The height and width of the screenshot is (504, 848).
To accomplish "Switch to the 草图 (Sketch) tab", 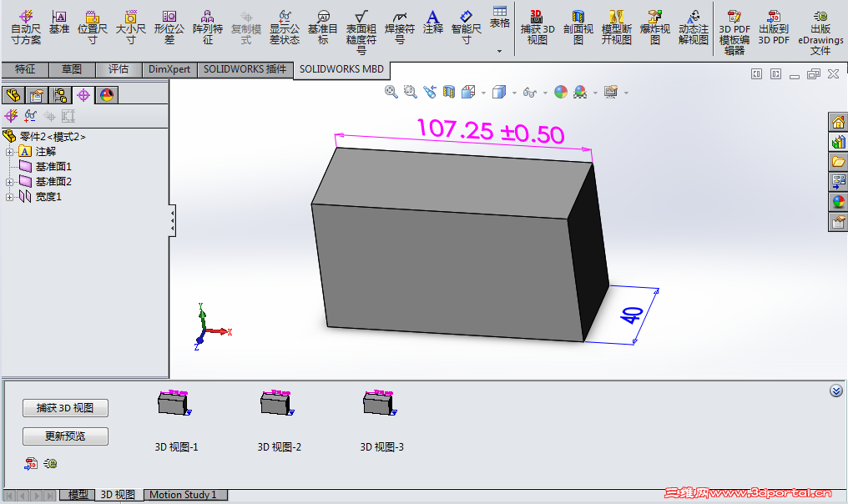I will click(72, 69).
